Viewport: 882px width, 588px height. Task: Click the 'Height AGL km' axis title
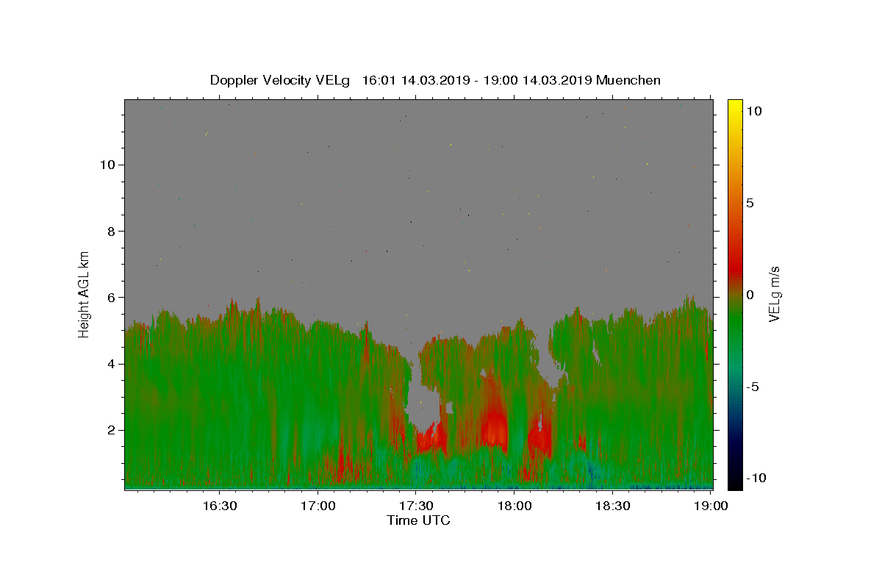[x=85, y=293]
